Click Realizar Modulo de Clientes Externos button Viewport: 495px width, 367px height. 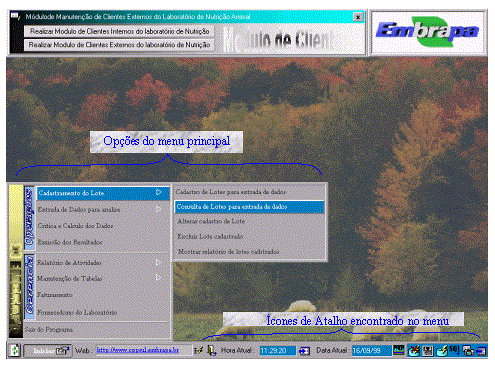tap(119, 45)
